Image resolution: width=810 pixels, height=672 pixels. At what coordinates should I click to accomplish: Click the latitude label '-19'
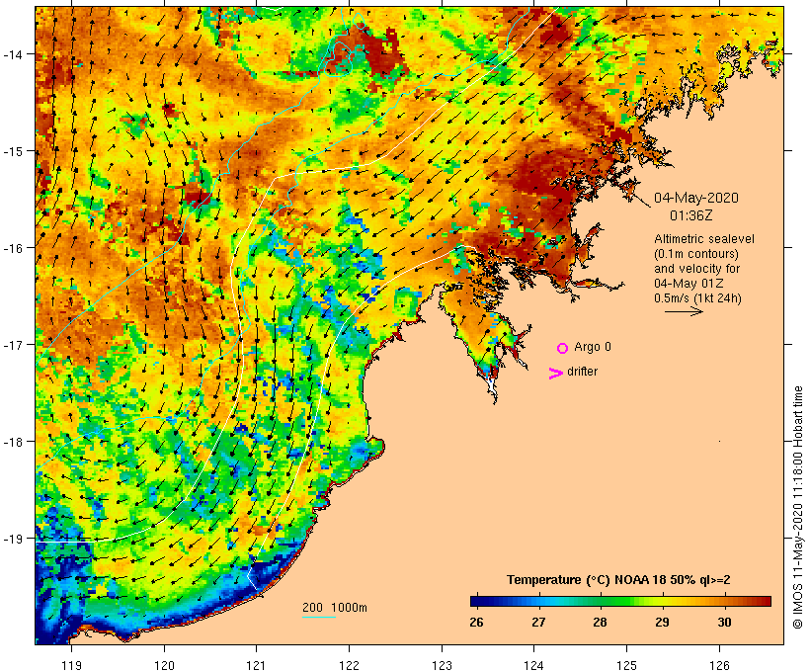pyautogui.click(x=12, y=539)
